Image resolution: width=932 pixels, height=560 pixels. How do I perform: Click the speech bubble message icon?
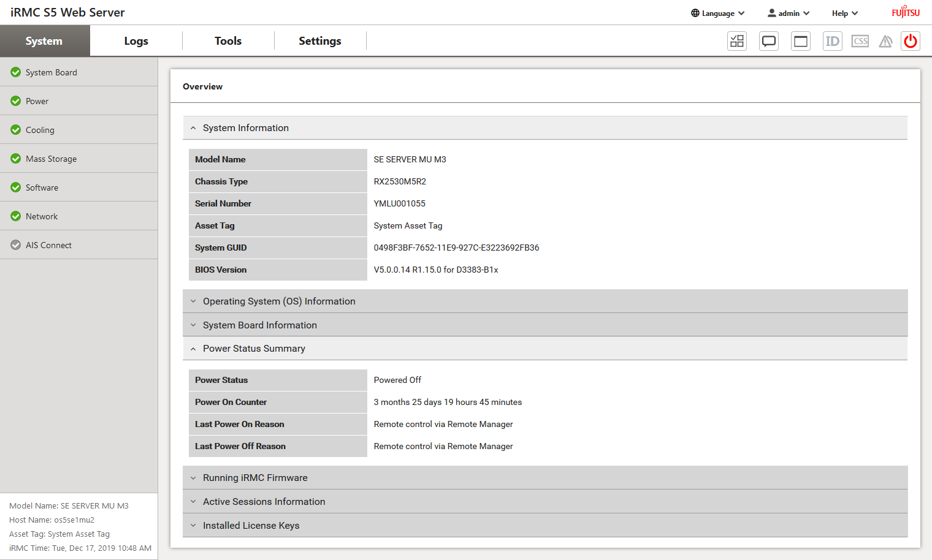coord(768,41)
